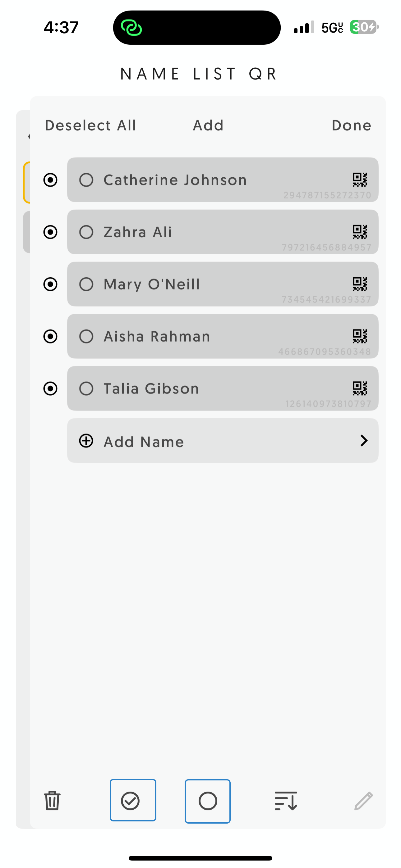Deselect the Aisha Rahman selection radio
The height and width of the screenshot is (868, 401).
[51, 336]
